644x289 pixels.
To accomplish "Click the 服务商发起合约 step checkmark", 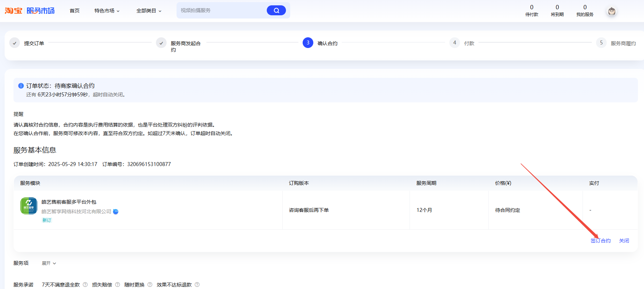I will (161, 43).
